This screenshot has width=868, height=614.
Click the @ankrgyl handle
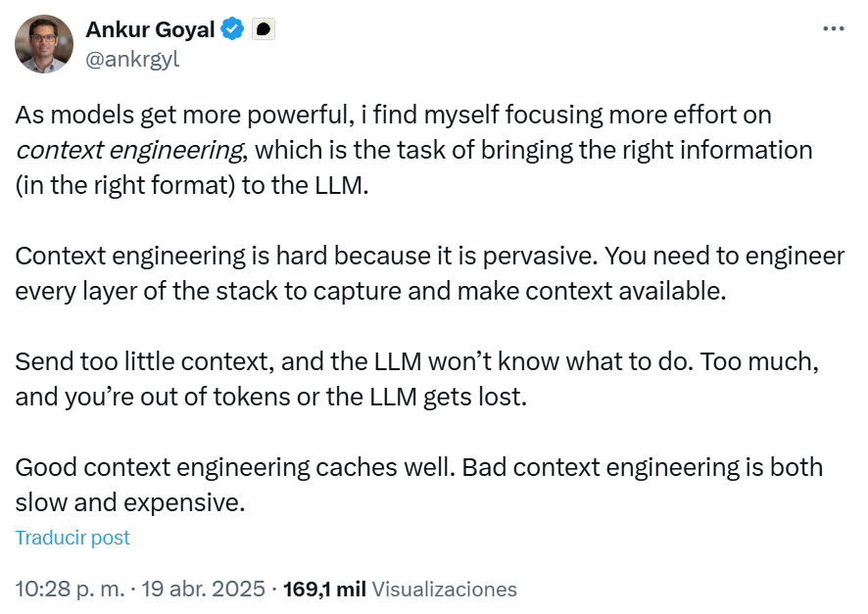coord(132,59)
